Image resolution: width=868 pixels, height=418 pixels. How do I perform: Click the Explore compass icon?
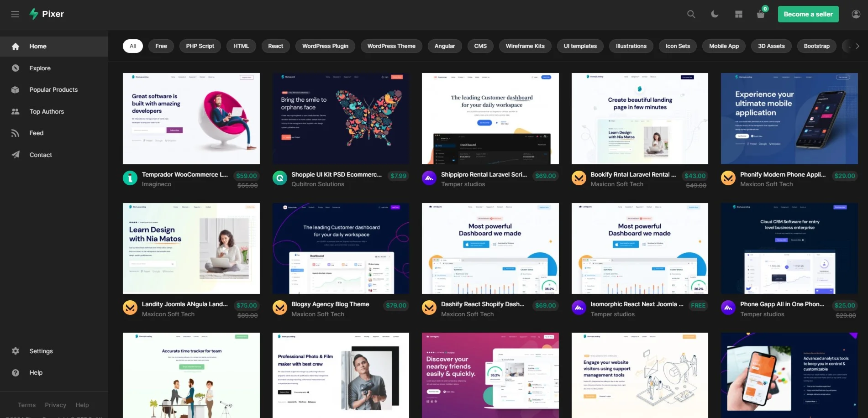tap(16, 68)
